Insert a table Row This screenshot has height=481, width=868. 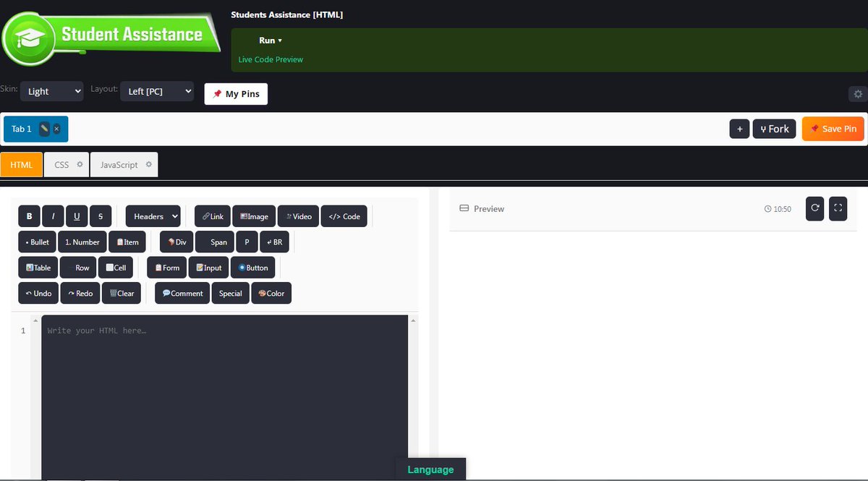point(78,268)
